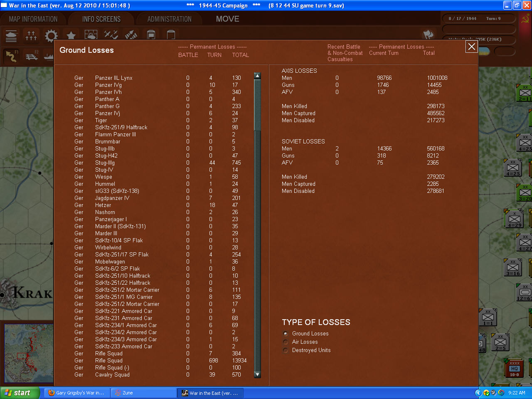The height and width of the screenshot is (399, 532).
Task: Click the star victory icon in toolbar
Action: (71, 36)
